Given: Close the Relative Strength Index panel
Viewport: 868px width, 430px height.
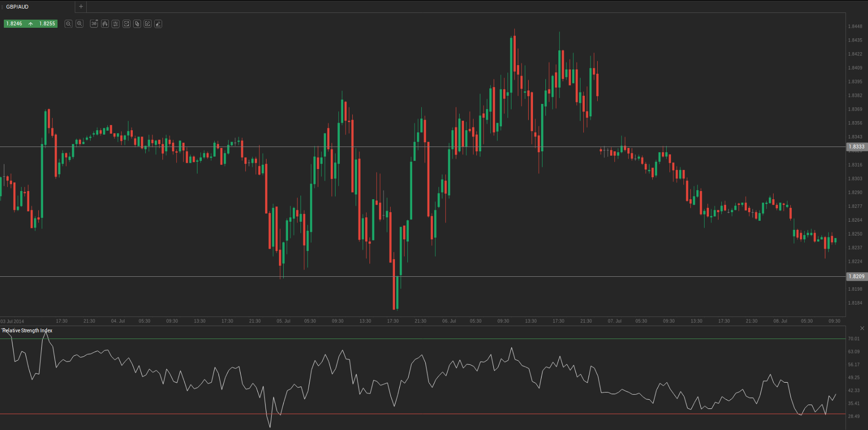Looking at the screenshot, I should [x=862, y=328].
